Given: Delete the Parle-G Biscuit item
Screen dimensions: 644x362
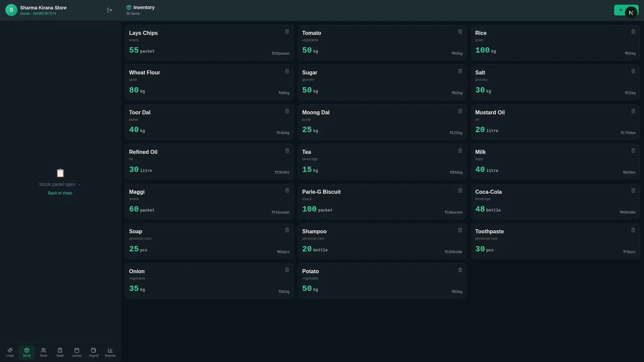Looking at the screenshot, I should tap(460, 190).
